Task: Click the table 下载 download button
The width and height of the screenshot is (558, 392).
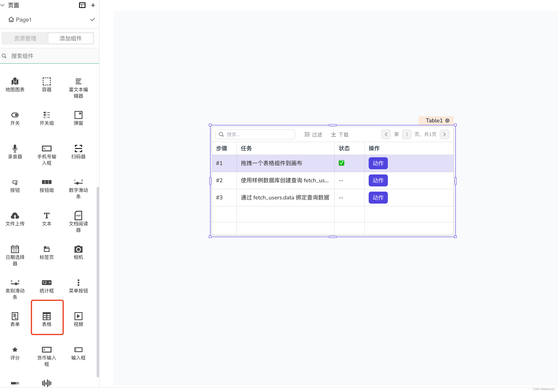Action: click(x=340, y=134)
